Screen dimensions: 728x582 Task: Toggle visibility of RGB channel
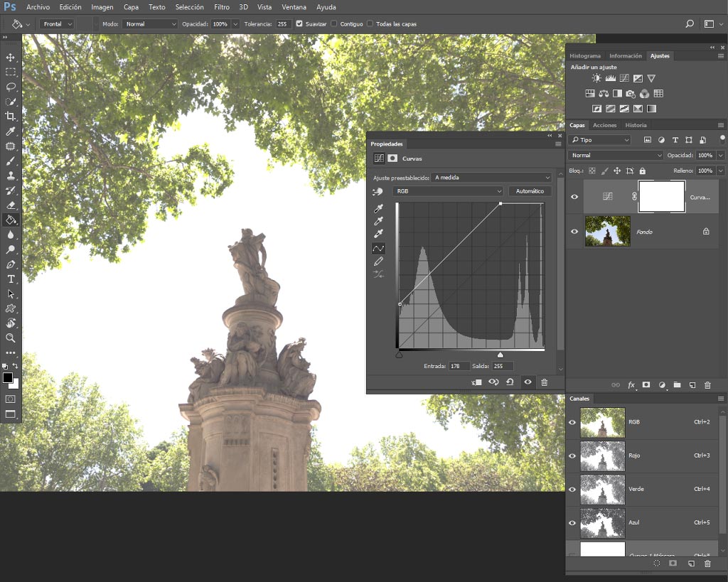(x=572, y=422)
